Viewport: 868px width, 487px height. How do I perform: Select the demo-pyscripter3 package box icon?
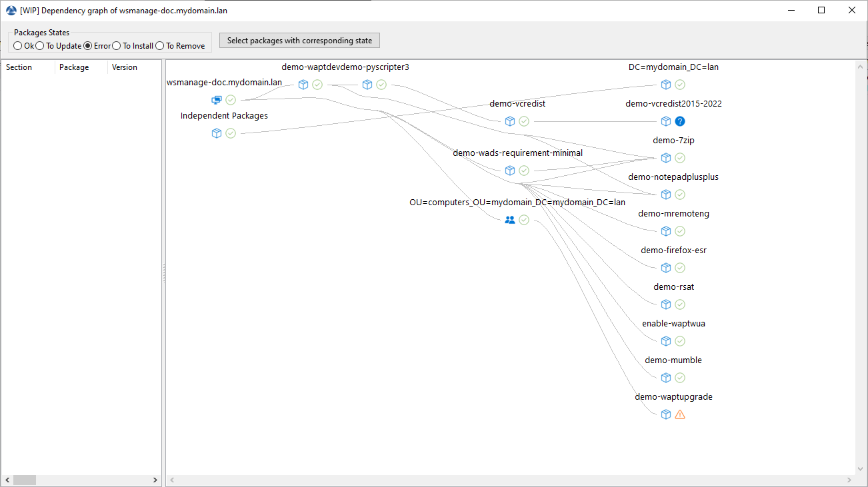(x=367, y=85)
